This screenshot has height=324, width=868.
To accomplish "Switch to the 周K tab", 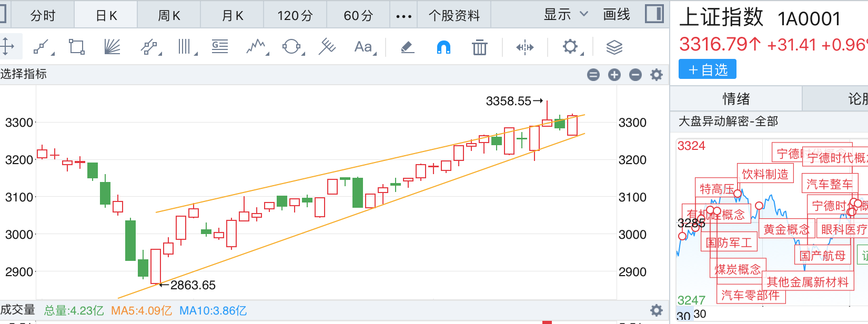I will tap(169, 16).
